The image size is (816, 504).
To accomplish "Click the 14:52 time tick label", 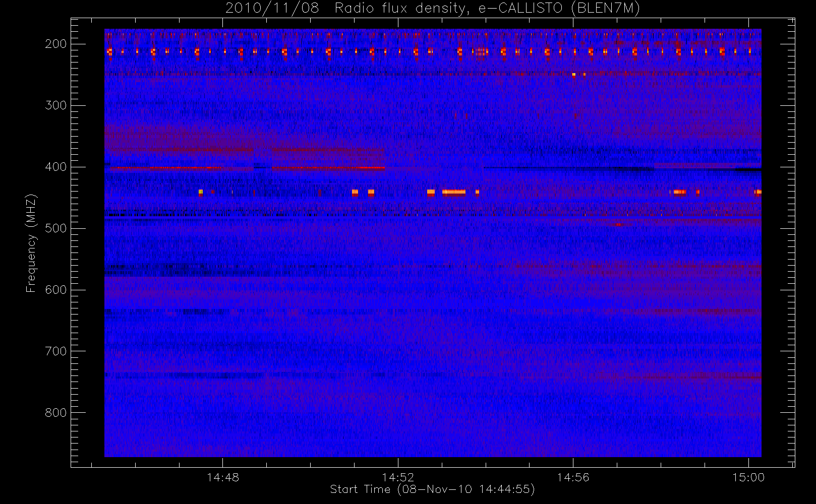I will coord(398,477).
